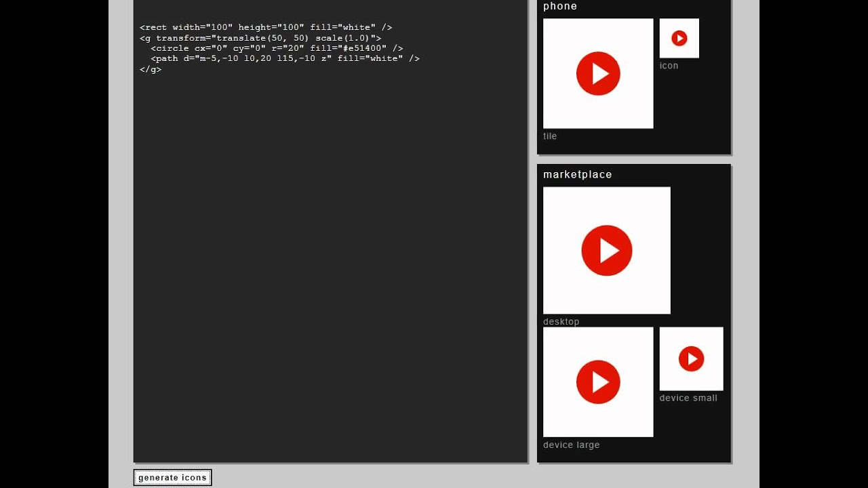Click the red circle in the tile preview

click(598, 73)
